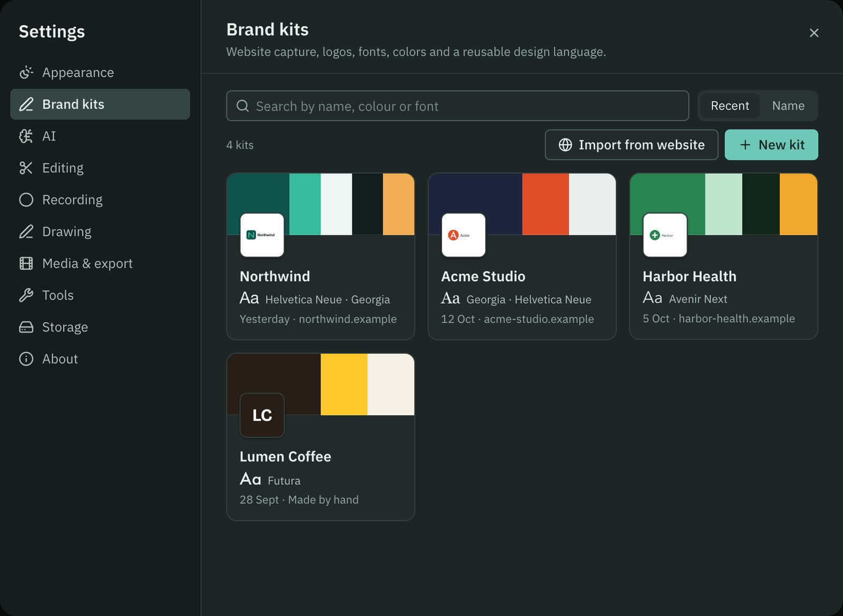Sort kits by Recent
This screenshot has width=843, height=616.
pyautogui.click(x=730, y=106)
